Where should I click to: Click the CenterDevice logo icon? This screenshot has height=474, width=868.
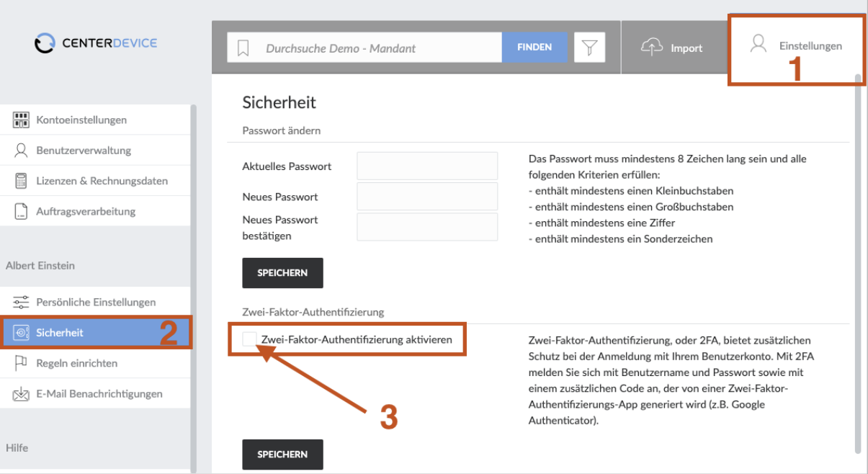pyautogui.click(x=45, y=43)
